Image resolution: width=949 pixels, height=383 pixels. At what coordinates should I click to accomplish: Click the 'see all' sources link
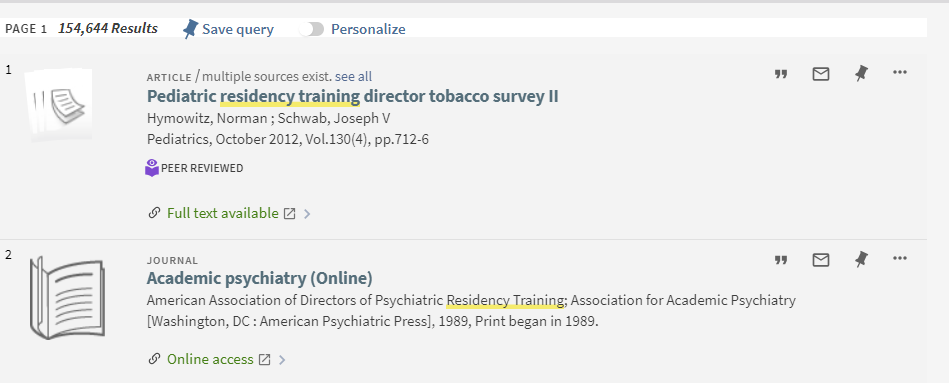click(353, 76)
